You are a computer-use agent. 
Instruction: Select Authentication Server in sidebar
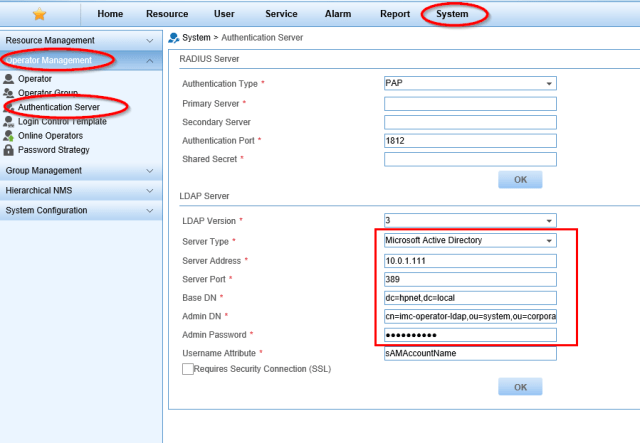(x=59, y=107)
